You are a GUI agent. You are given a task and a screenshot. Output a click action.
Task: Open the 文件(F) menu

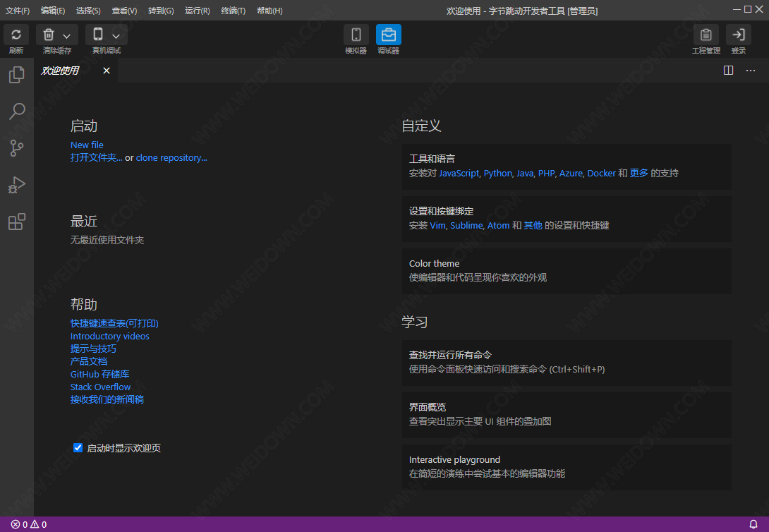[x=17, y=11]
